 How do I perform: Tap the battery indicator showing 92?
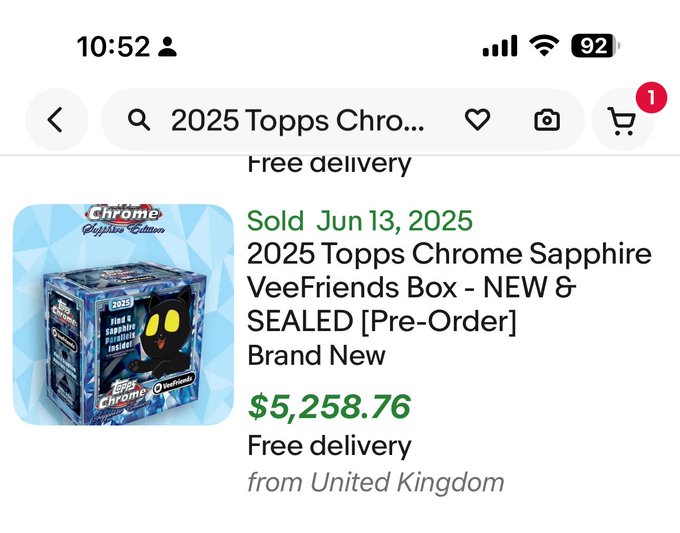pos(595,46)
